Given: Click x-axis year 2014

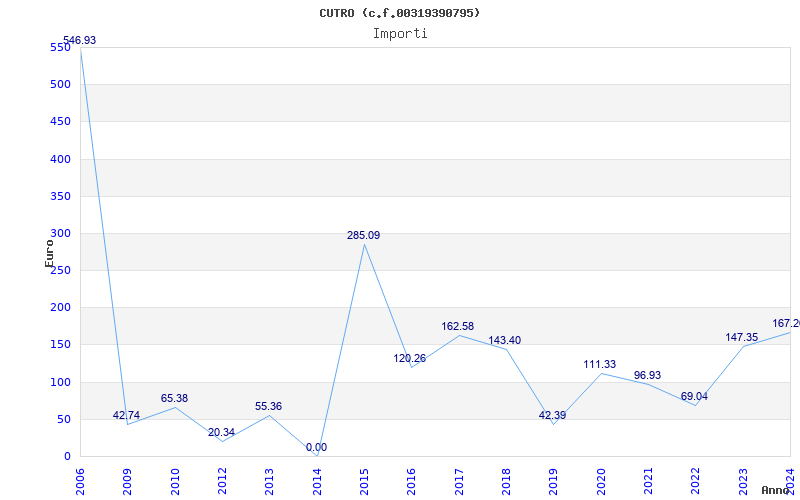Looking at the screenshot, I should tap(317, 482).
